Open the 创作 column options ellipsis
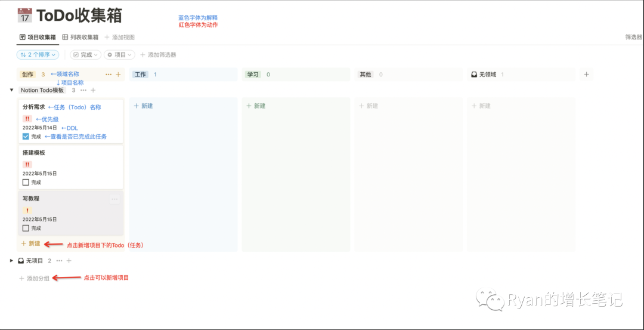Image resolution: width=644 pixels, height=330 pixels. [109, 75]
